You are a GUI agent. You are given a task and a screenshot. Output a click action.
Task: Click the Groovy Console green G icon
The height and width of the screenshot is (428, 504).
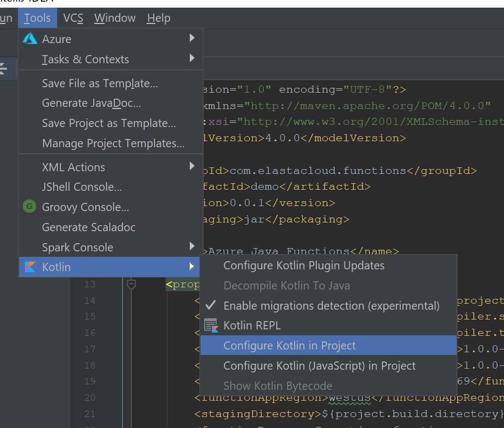click(29, 207)
